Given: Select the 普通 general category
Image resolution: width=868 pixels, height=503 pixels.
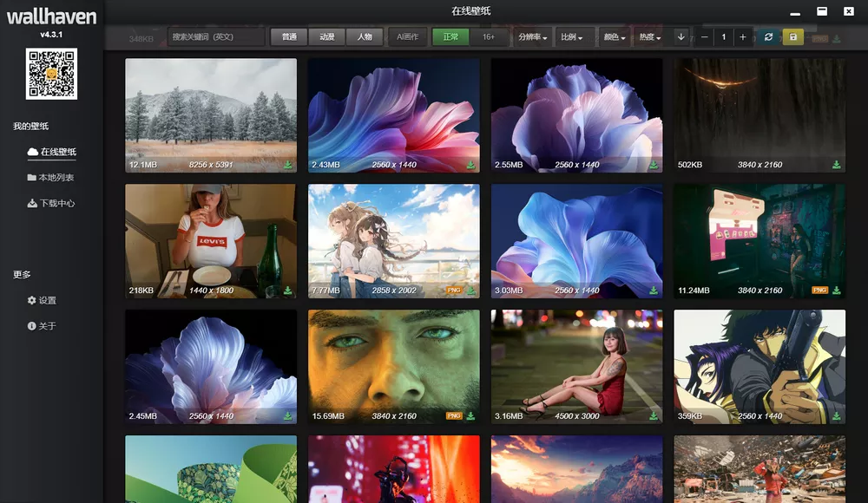Looking at the screenshot, I should point(287,37).
